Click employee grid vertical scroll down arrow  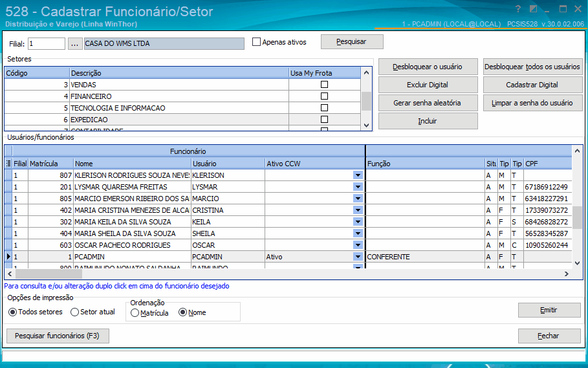click(x=577, y=263)
